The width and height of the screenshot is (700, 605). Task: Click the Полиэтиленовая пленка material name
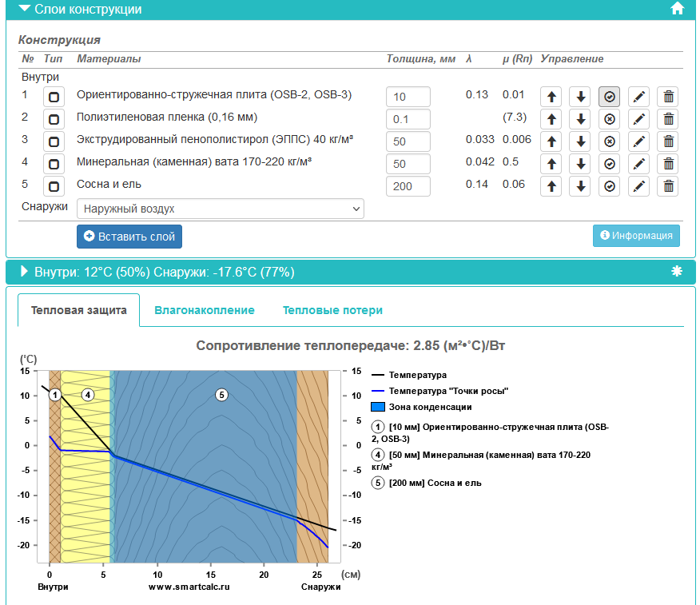pos(167,117)
